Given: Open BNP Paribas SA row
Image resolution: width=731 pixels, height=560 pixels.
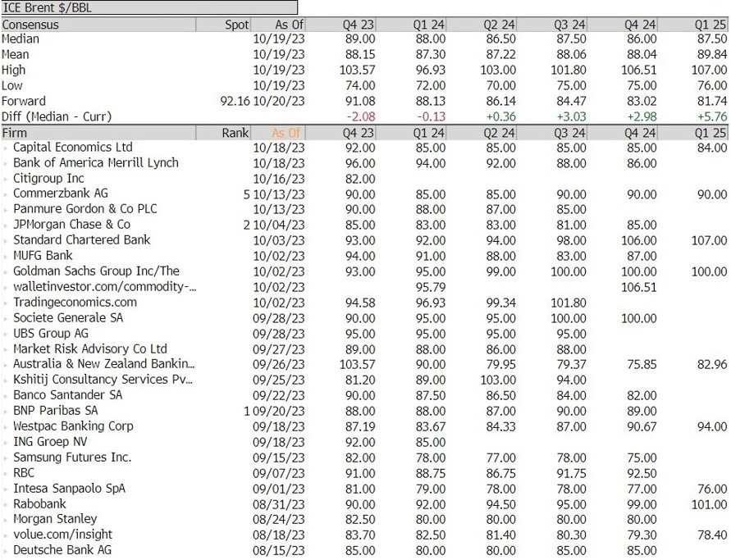Looking at the screenshot, I should click(x=56, y=411).
